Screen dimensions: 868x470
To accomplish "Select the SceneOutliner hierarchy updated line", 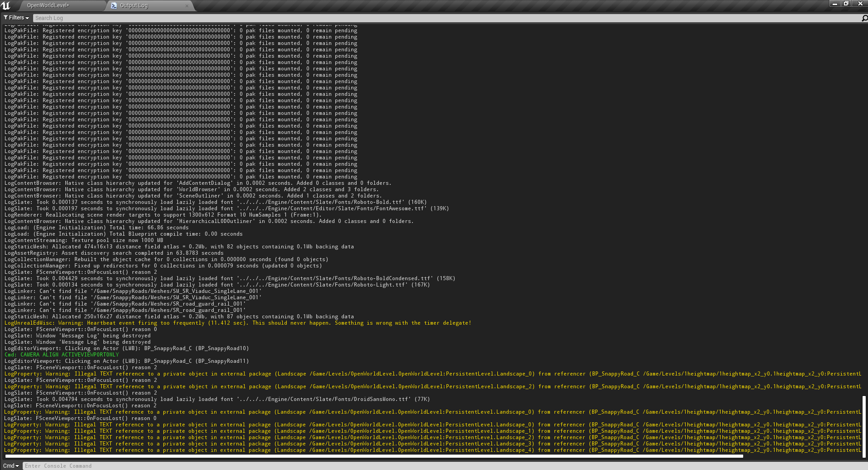I will pos(193,196).
